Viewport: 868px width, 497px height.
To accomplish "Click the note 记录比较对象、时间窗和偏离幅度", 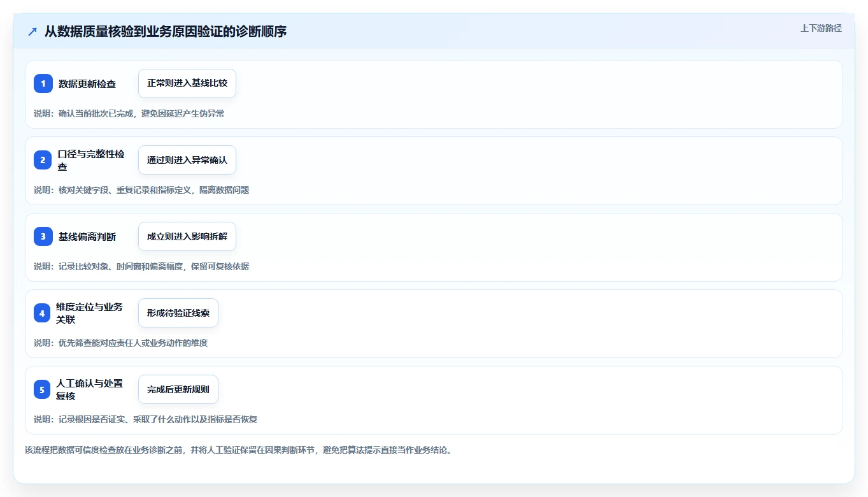I will [x=120, y=266].
